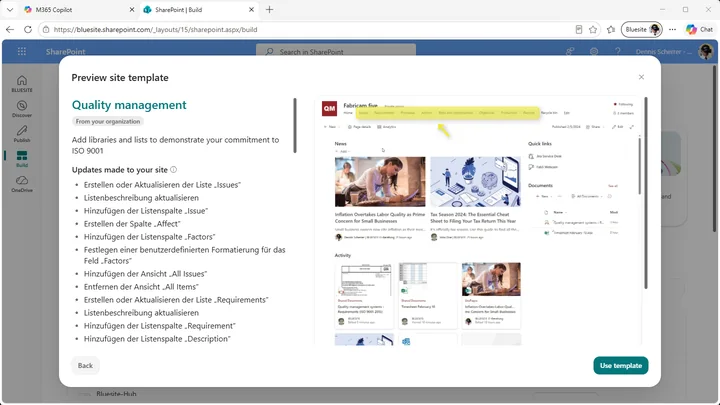Click the Use template button
Screen dimensions: 720x405
620,366
